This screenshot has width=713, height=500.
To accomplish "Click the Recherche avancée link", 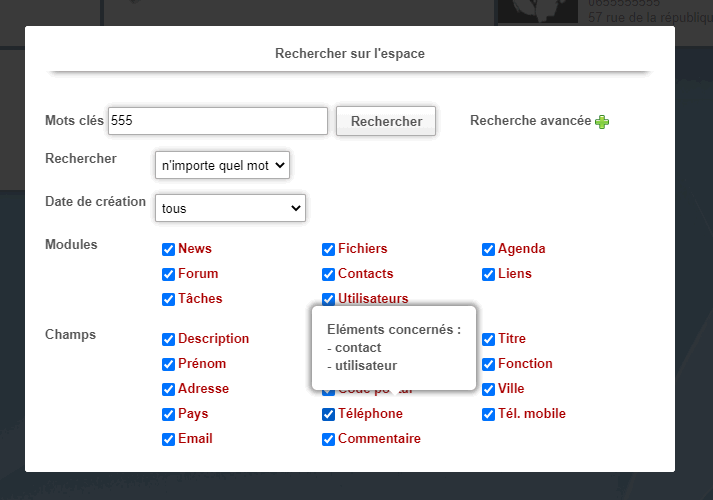I will (531, 120).
